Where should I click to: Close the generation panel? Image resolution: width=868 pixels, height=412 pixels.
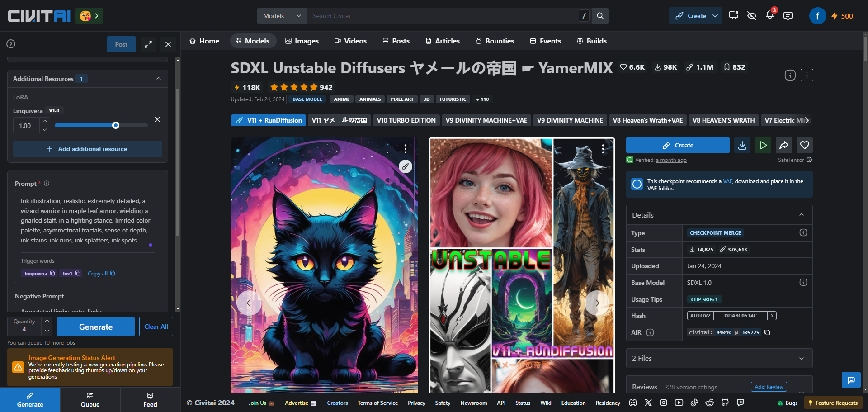[x=168, y=44]
